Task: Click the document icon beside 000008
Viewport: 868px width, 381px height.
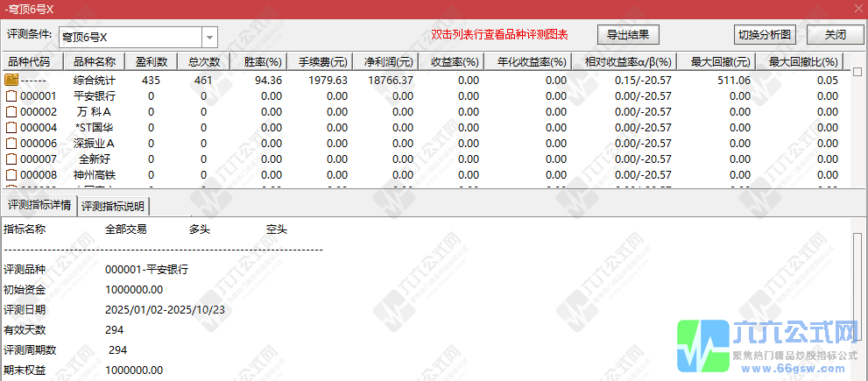Action: click(11, 174)
